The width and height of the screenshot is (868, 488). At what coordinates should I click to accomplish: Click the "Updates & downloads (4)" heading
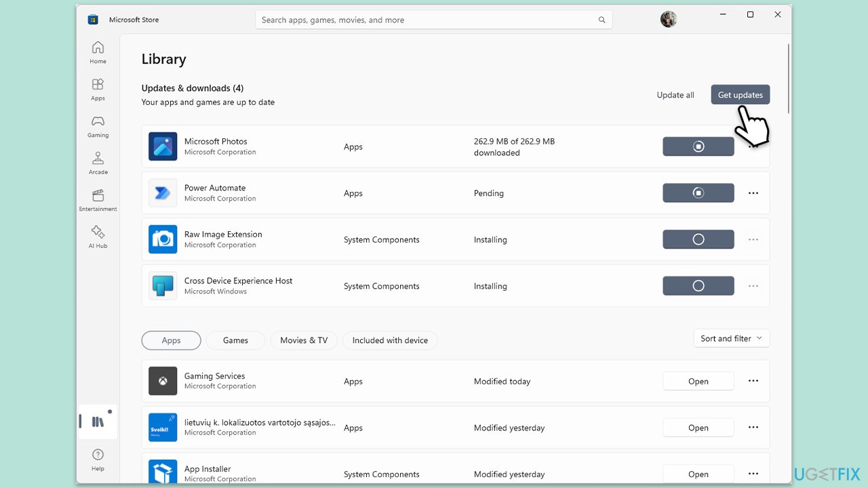(x=193, y=88)
